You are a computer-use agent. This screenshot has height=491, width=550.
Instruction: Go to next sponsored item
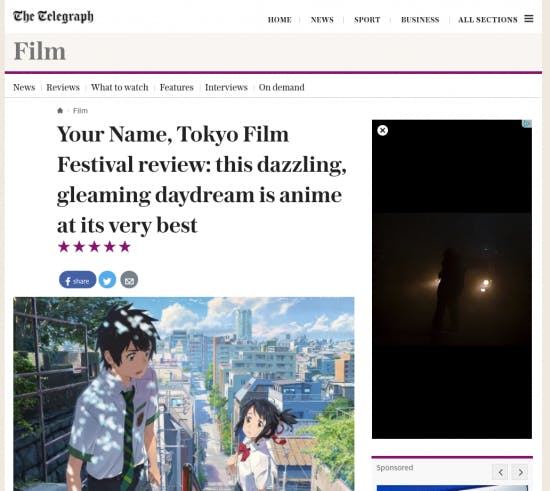click(x=520, y=472)
